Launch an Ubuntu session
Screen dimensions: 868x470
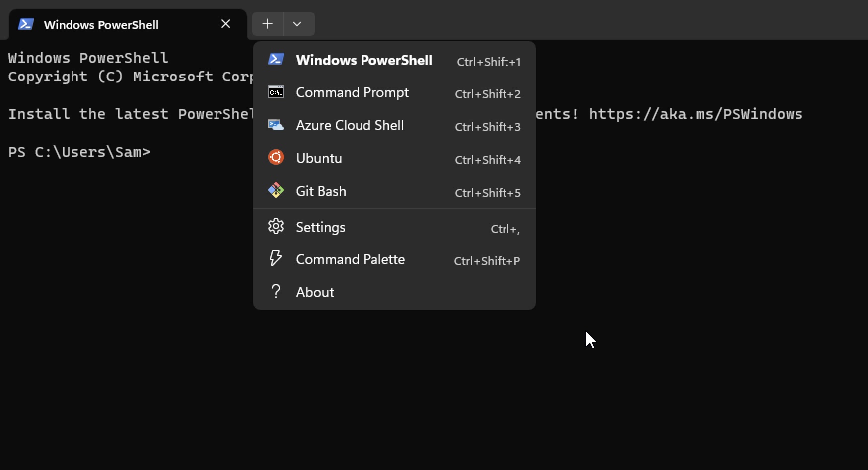(x=319, y=157)
